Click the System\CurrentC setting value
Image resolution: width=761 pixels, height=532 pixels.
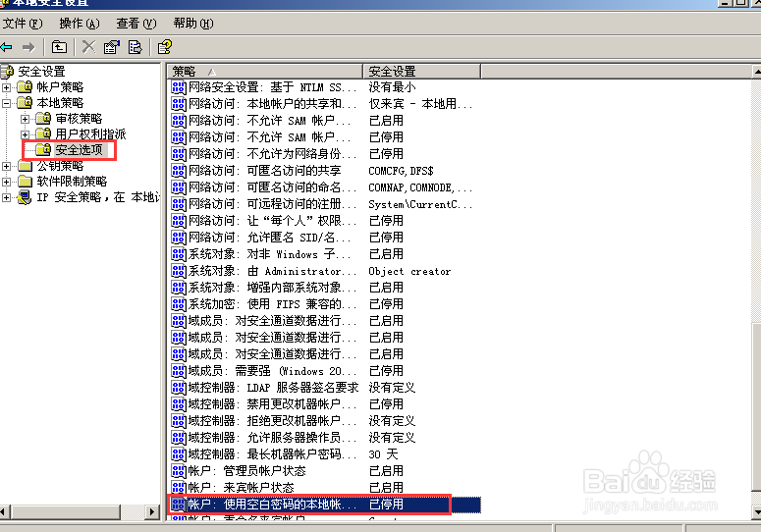420,204
